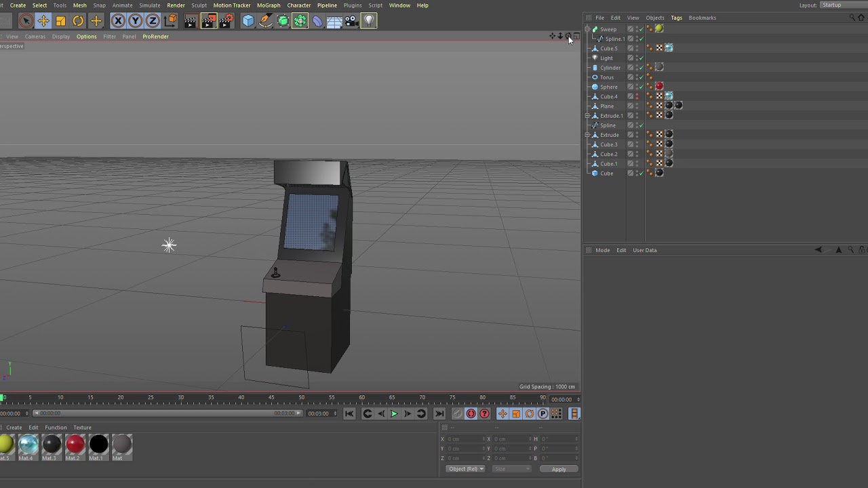Open the MoGraph menu

tap(269, 5)
